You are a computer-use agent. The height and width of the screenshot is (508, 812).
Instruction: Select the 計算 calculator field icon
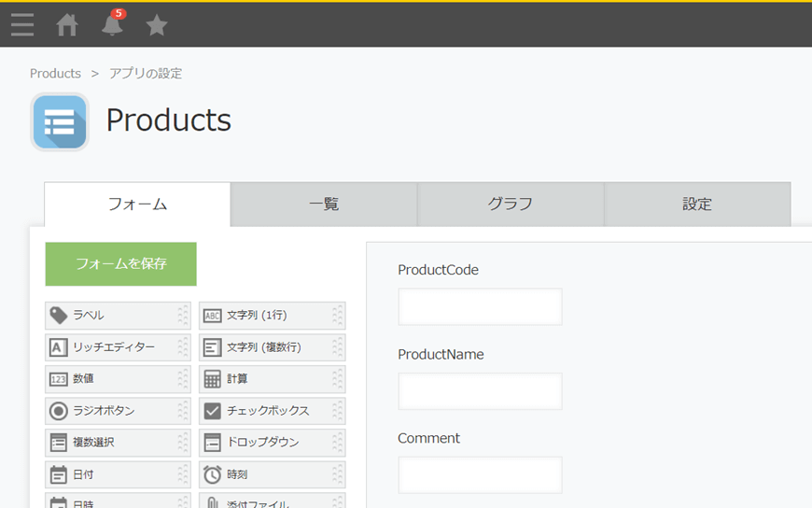[212, 379]
